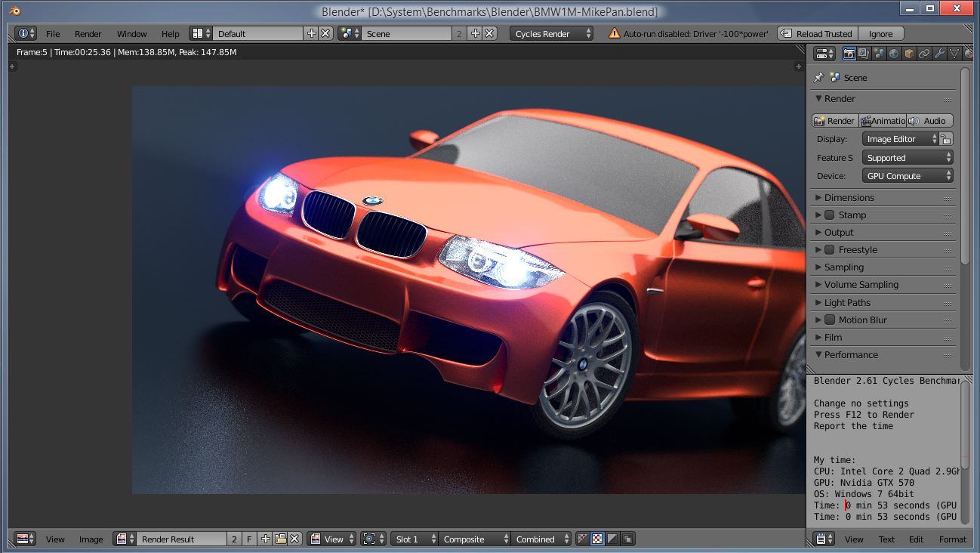Add a new screen layout
Image resolution: width=980 pixels, height=553 pixels.
click(311, 33)
